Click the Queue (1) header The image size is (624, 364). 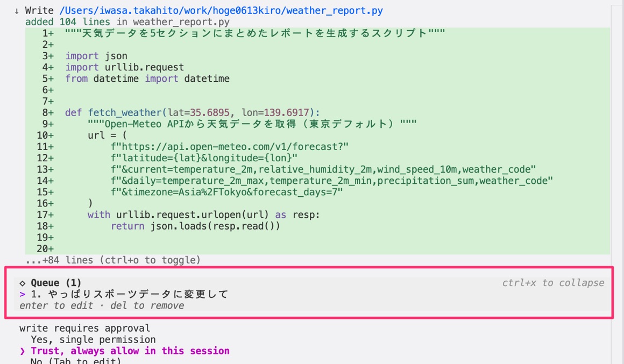[x=56, y=283]
